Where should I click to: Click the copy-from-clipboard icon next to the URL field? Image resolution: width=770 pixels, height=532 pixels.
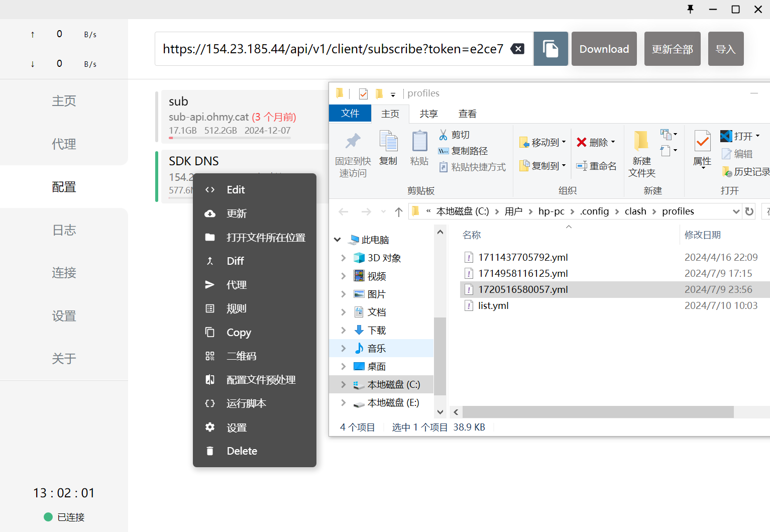pyautogui.click(x=551, y=49)
